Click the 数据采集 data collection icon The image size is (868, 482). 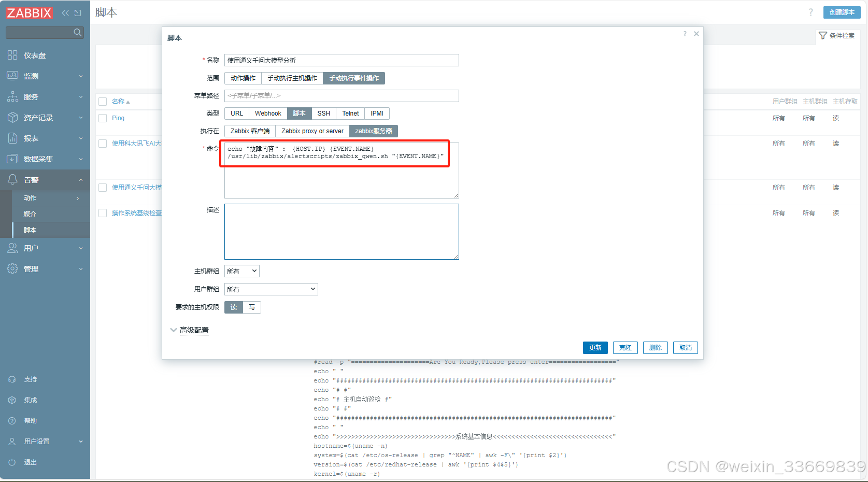click(x=12, y=159)
